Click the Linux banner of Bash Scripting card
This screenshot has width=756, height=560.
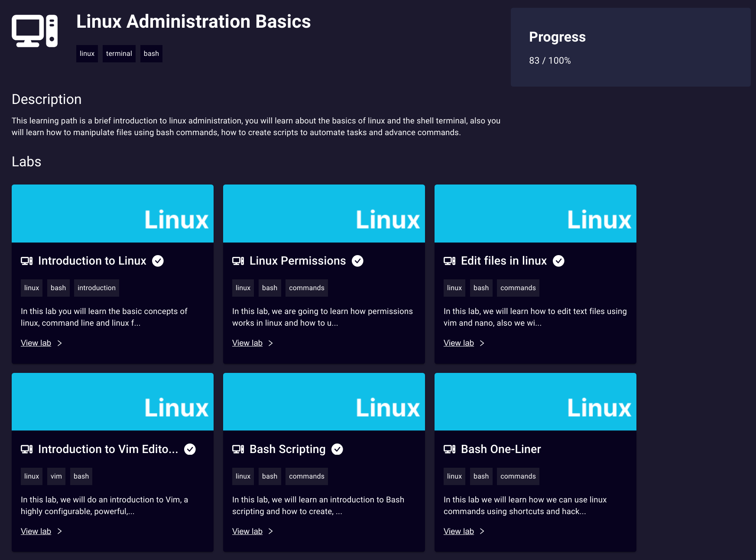(324, 402)
